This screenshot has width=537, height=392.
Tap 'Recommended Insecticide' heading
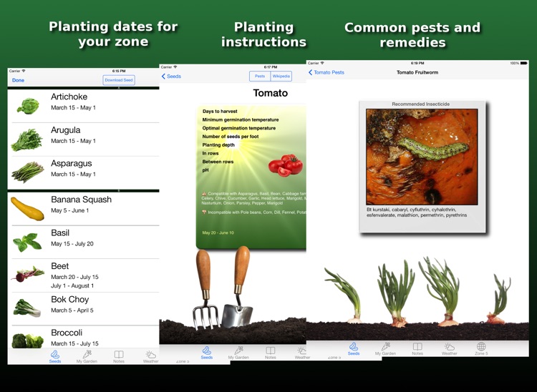click(420, 104)
